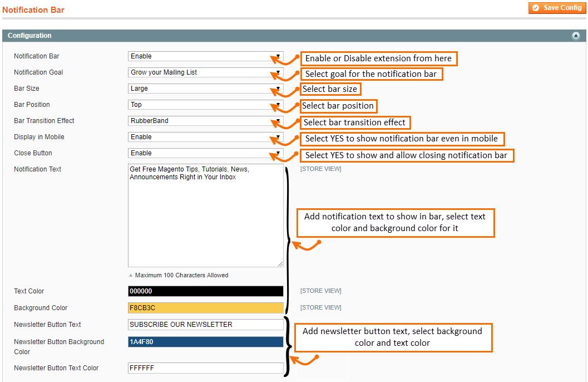This screenshot has height=382, width=588.
Task: Select the yellow Background Color field
Action: (x=206, y=307)
